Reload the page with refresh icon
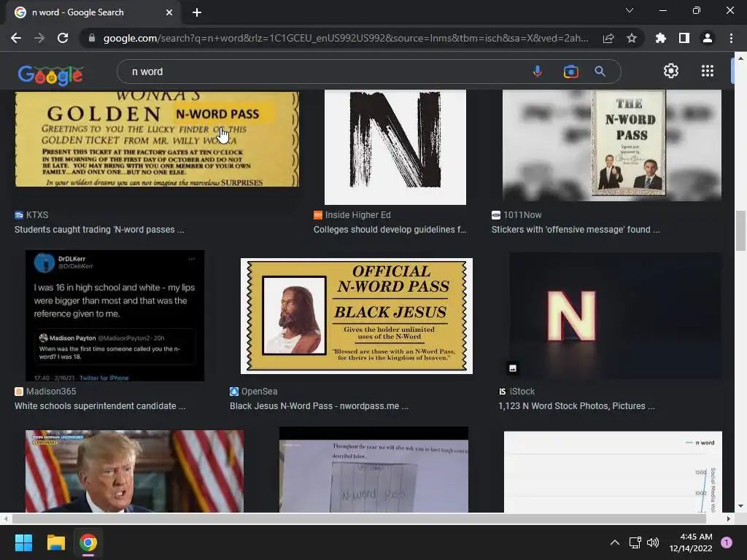The image size is (747, 560). click(x=63, y=38)
